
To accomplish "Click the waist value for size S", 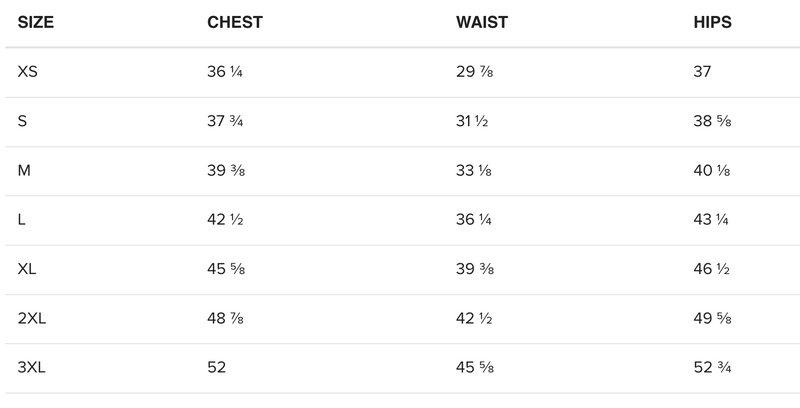I will [x=473, y=122].
